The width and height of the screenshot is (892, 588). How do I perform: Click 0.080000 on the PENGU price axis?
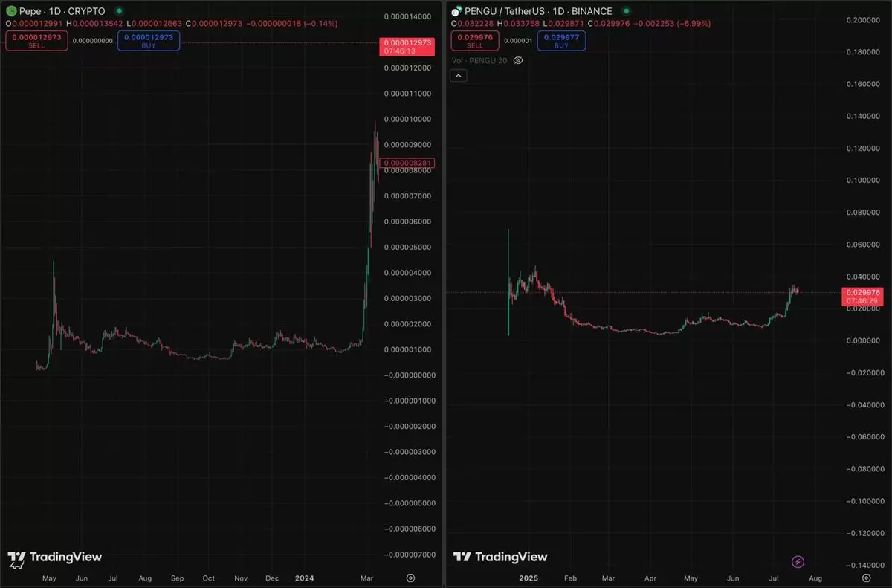tap(864, 213)
